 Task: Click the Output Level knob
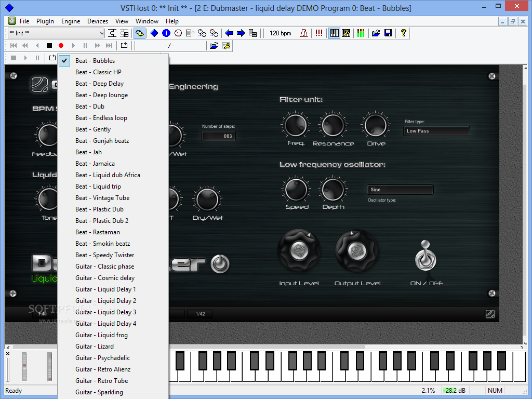pyautogui.click(x=357, y=251)
